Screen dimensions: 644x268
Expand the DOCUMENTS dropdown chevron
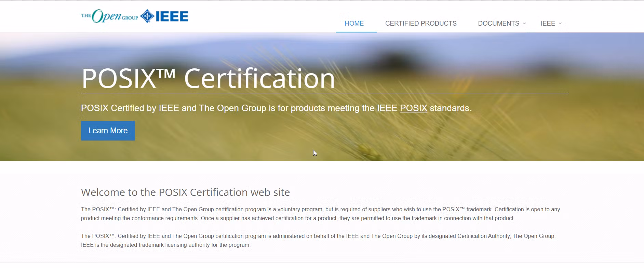tap(524, 24)
